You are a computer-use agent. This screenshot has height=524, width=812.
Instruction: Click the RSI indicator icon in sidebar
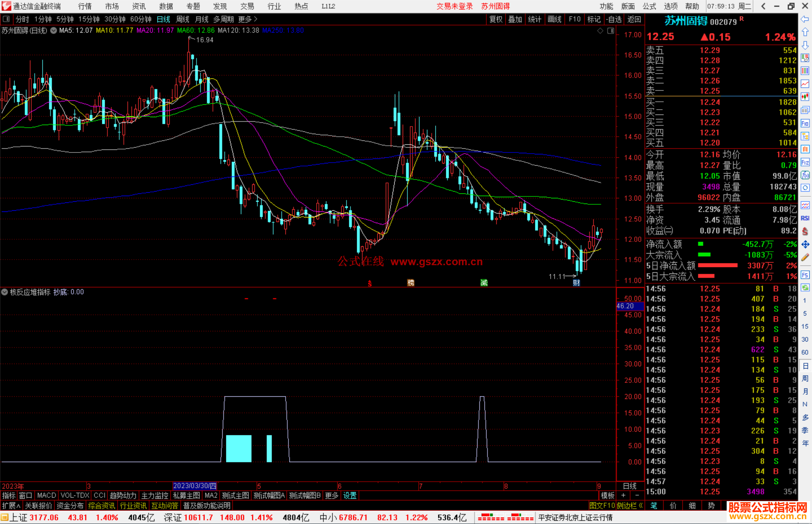805,218
